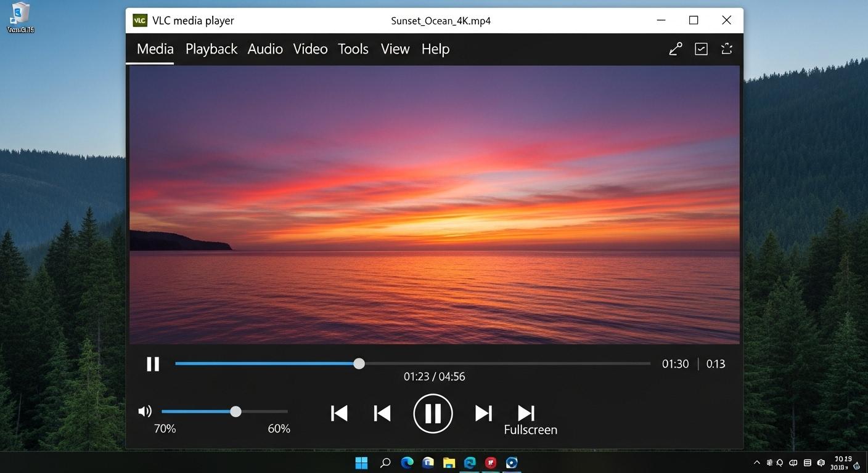
Task: Click the Windows Start button
Action: [361, 463]
